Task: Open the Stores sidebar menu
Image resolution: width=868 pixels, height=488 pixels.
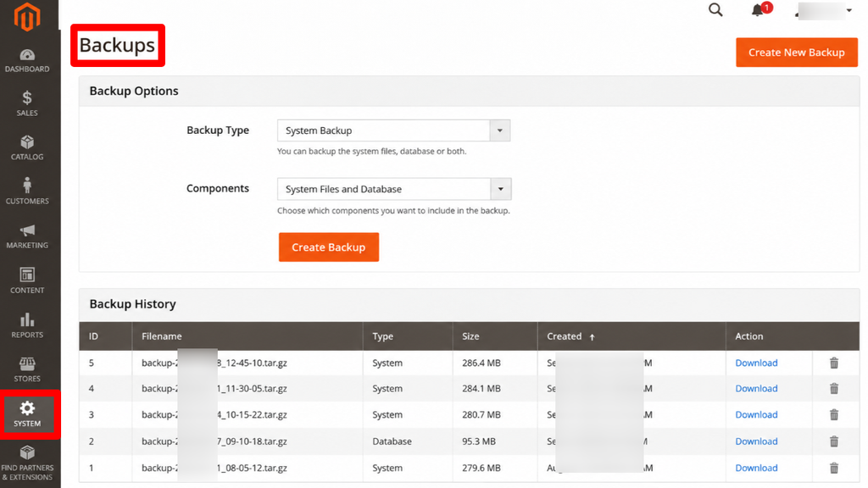Action: pos(27,369)
